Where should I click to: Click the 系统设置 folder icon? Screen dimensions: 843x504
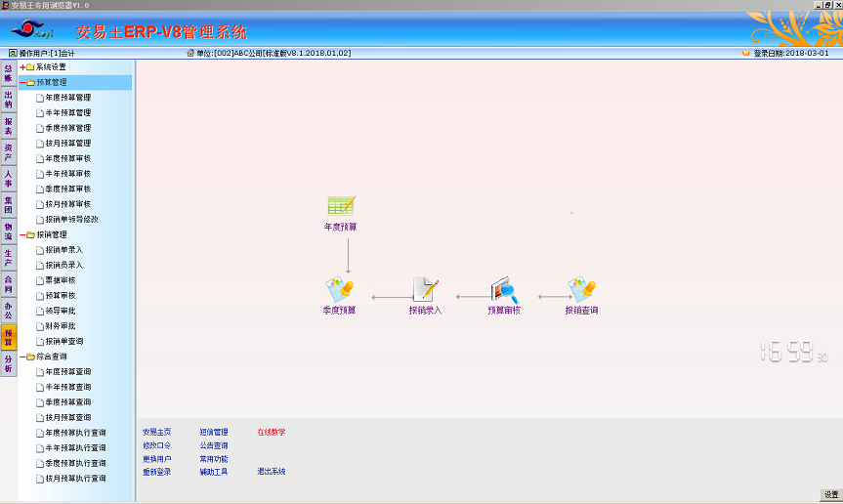(x=30, y=67)
